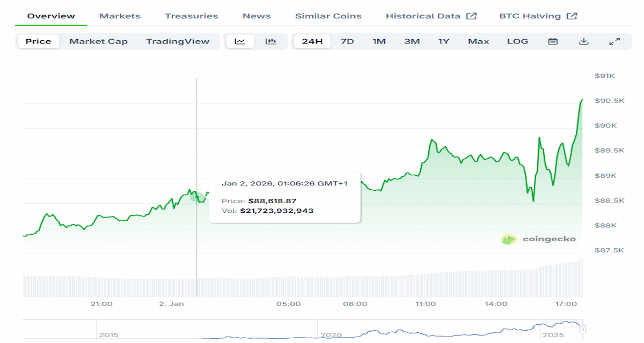
Task: Open the Similar Coins tab
Action: [328, 16]
